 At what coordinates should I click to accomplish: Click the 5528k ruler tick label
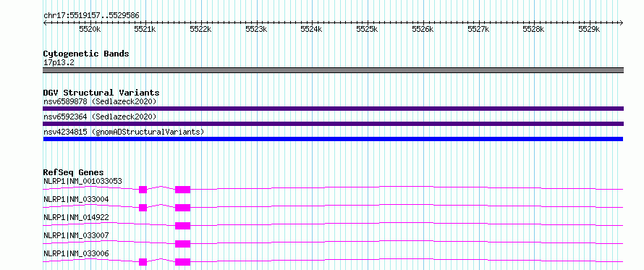point(534,29)
